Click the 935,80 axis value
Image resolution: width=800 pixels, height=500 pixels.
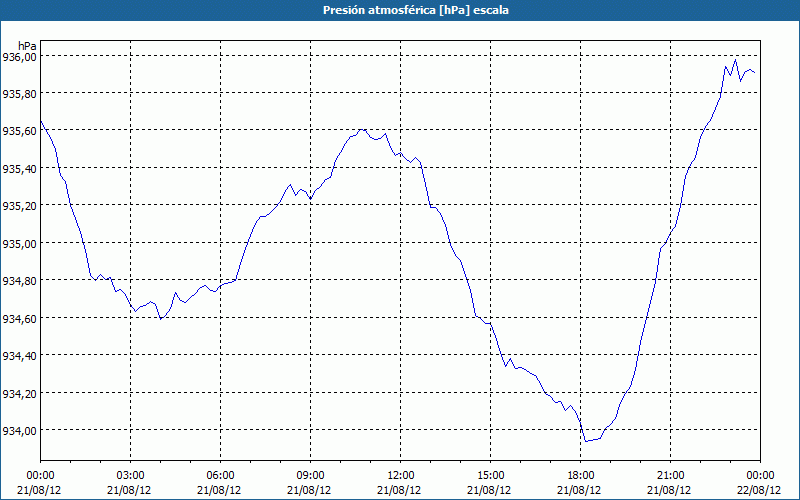[19, 93]
